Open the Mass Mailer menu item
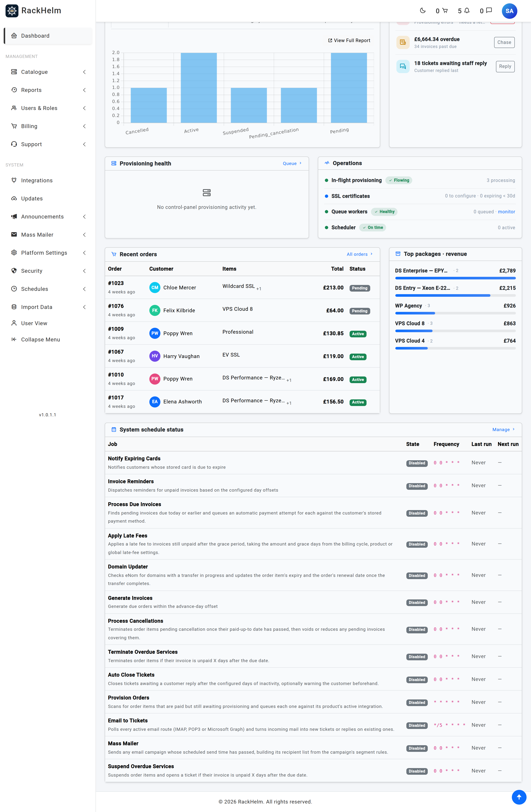 (x=48, y=234)
